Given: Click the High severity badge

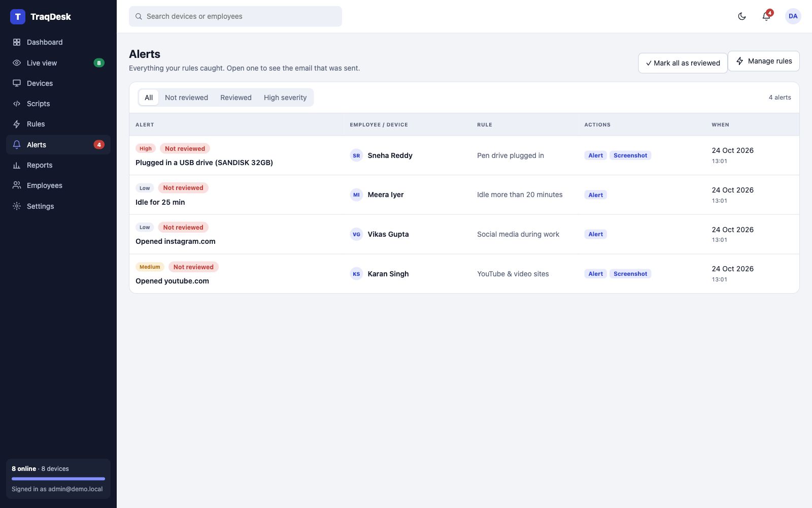Looking at the screenshot, I should [x=146, y=148].
